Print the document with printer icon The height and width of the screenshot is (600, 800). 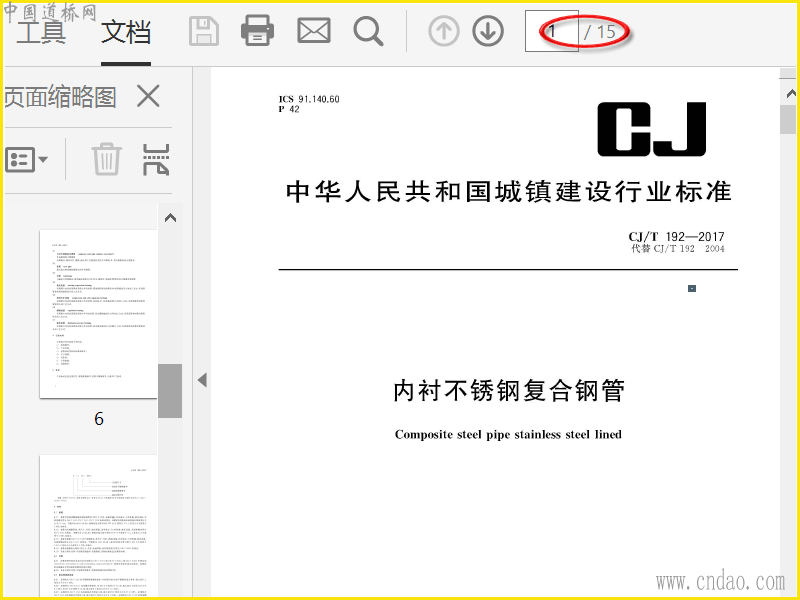pyautogui.click(x=257, y=31)
